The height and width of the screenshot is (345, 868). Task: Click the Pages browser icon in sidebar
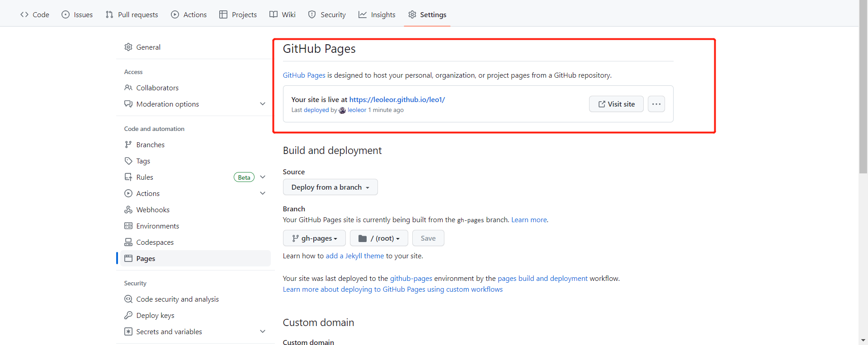coord(128,258)
